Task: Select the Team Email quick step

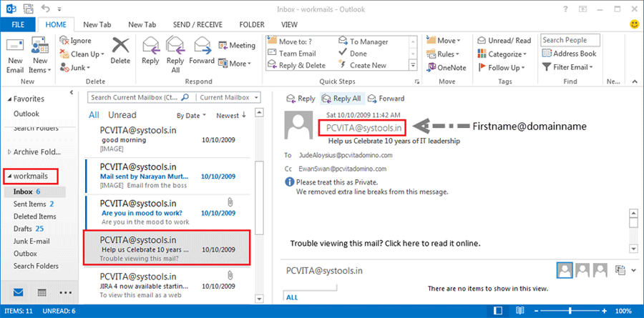Action: pos(292,54)
